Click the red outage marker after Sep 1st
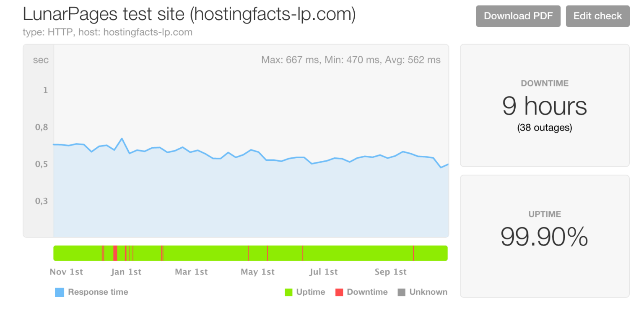This screenshot has height=319, width=644. pos(413,253)
